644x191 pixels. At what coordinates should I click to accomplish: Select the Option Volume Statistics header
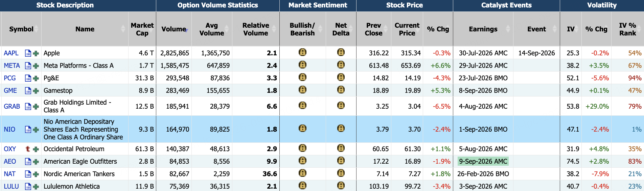coord(218,5)
